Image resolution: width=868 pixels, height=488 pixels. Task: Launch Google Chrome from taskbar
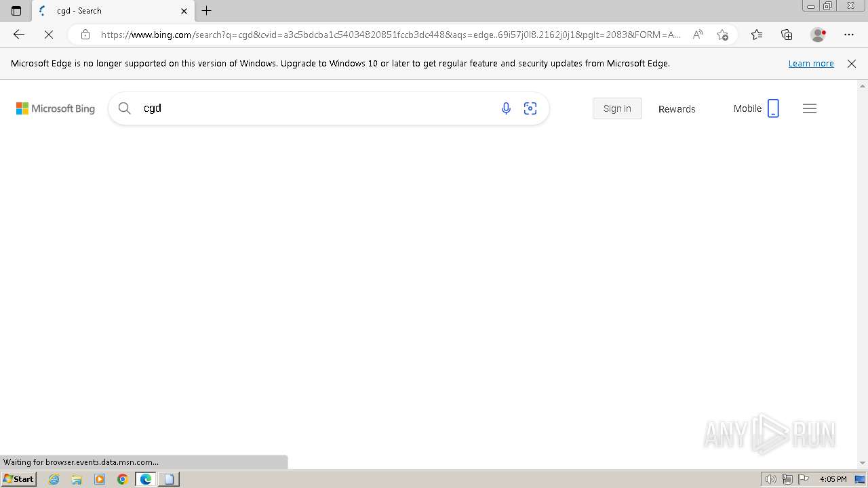[x=123, y=479]
